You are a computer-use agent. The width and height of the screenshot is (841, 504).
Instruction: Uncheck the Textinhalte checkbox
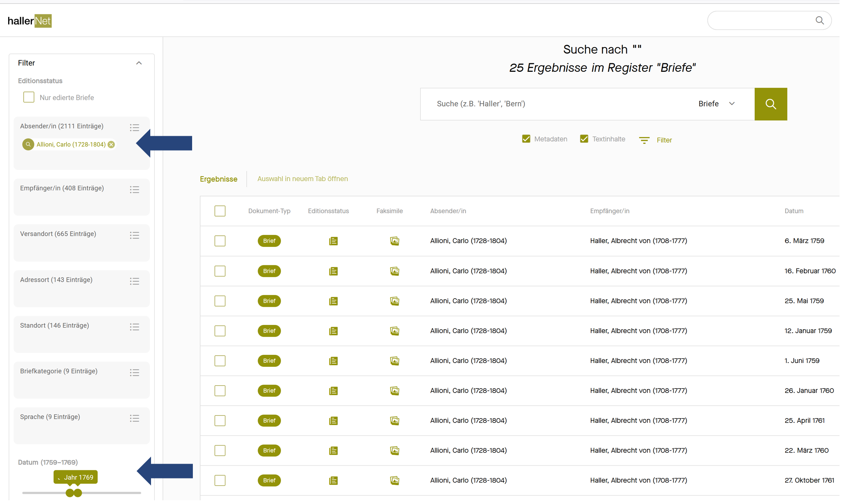click(x=584, y=139)
